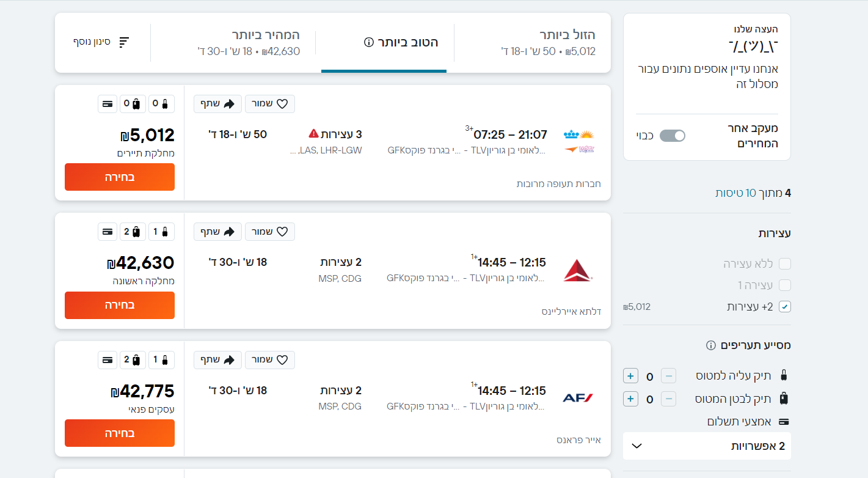The width and height of the screenshot is (868, 478).
Task: Click the payment card icon on first flight
Action: pos(108,104)
